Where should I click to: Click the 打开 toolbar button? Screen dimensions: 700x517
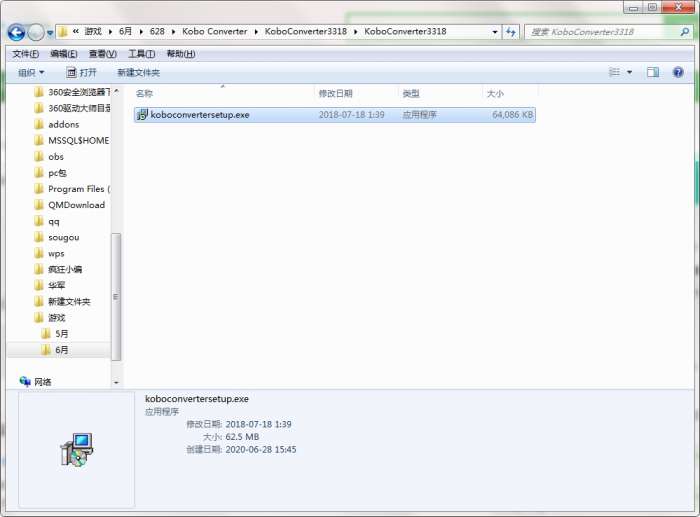coord(81,72)
